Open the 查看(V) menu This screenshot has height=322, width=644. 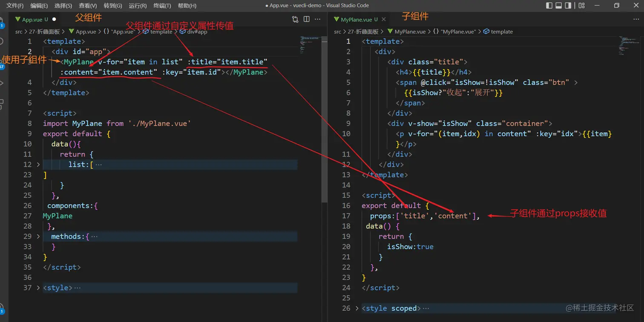pos(88,6)
